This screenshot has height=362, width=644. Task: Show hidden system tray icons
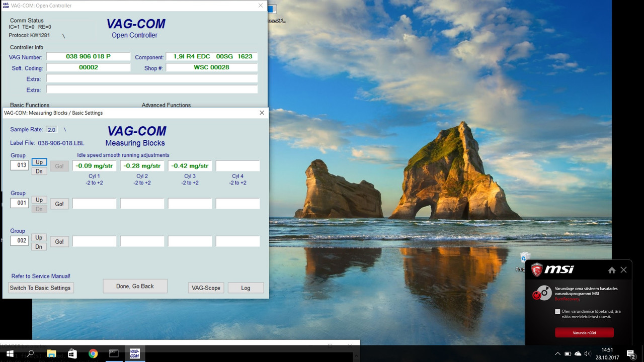[x=557, y=353]
